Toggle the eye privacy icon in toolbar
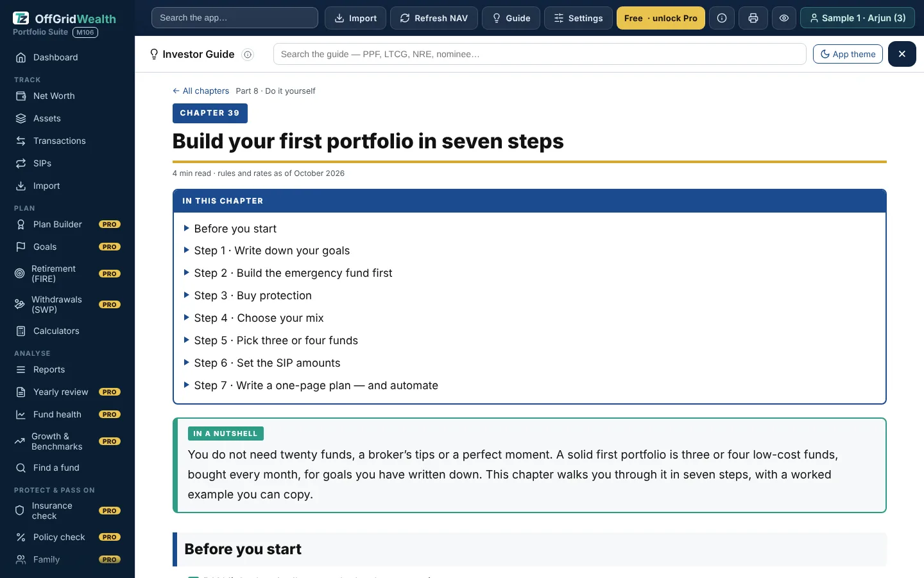This screenshot has height=578, width=924. tap(784, 18)
